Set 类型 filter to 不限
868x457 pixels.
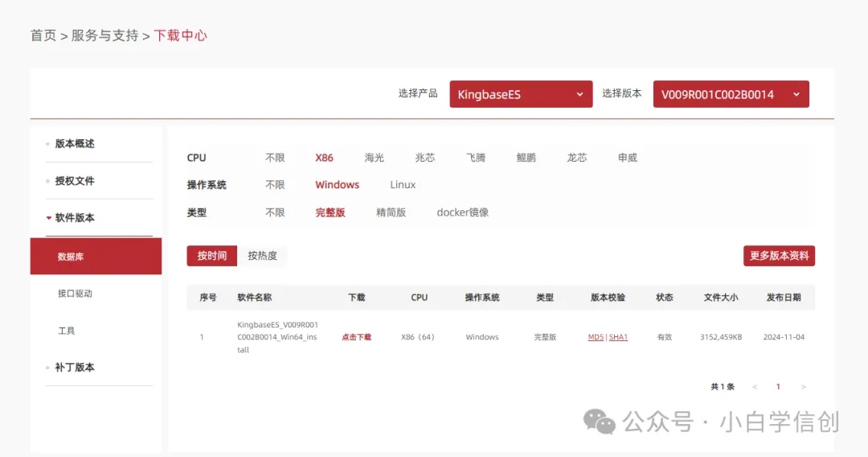click(x=275, y=212)
